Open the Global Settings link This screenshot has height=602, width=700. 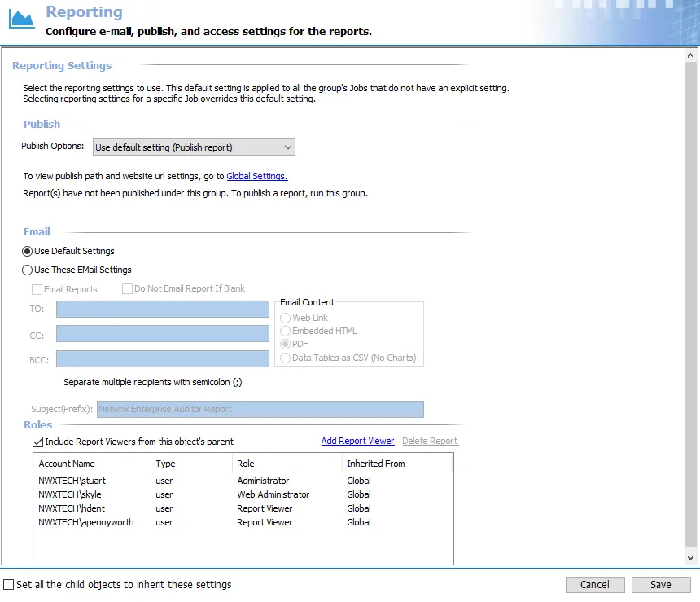pos(257,176)
